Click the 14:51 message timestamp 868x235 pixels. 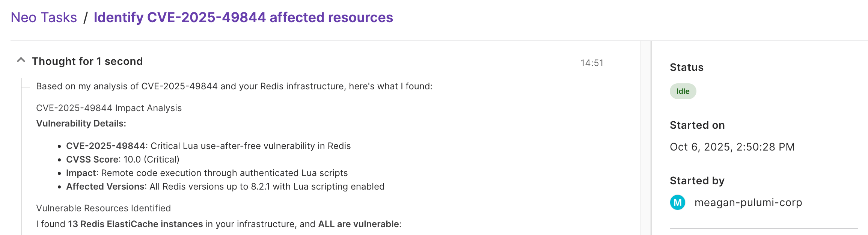click(592, 63)
